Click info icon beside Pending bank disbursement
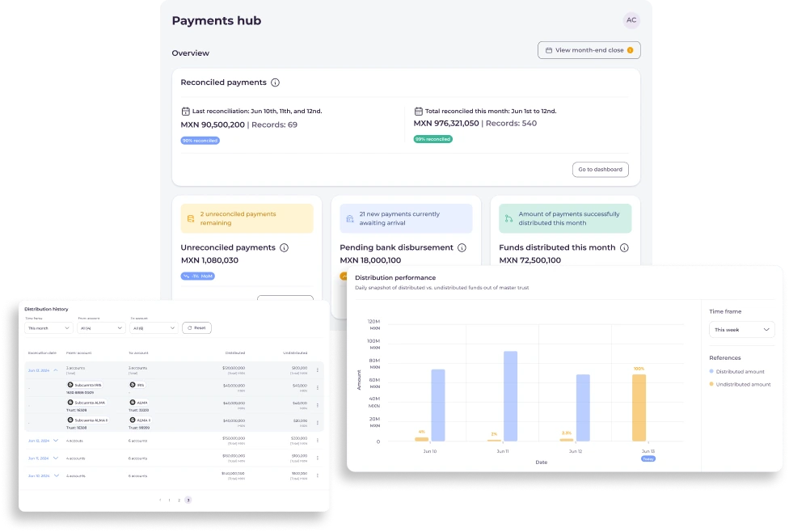Screen dimensions: 789x532 click(462, 248)
